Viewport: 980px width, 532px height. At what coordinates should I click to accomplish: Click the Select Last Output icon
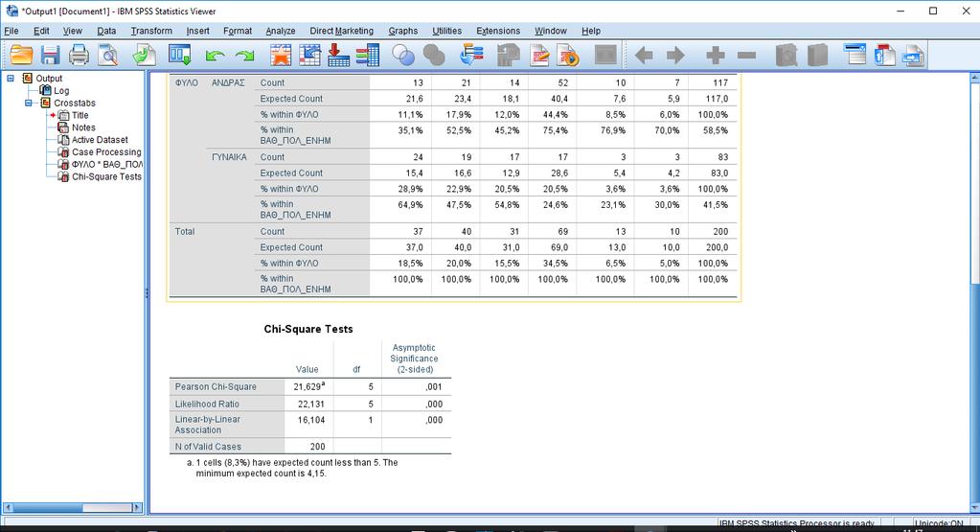click(x=472, y=56)
